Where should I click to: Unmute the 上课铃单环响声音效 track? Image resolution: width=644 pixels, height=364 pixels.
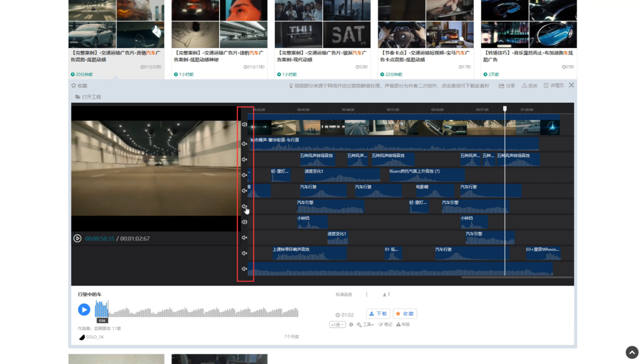244,253
